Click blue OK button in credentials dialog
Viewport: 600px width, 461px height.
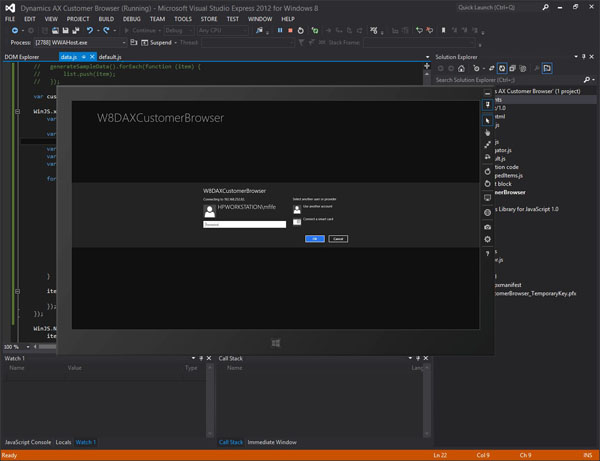(315, 239)
